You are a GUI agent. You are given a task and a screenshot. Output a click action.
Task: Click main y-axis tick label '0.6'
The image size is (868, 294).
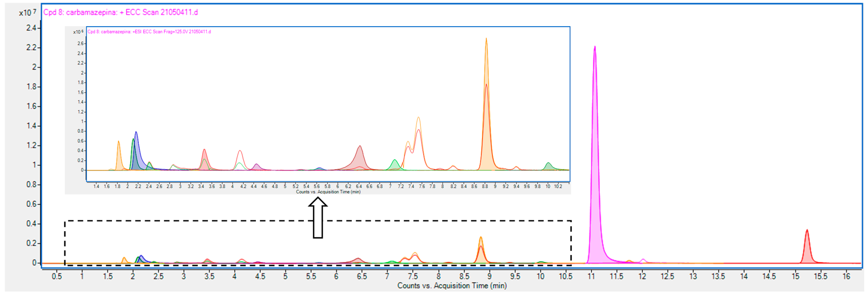(31, 204)
